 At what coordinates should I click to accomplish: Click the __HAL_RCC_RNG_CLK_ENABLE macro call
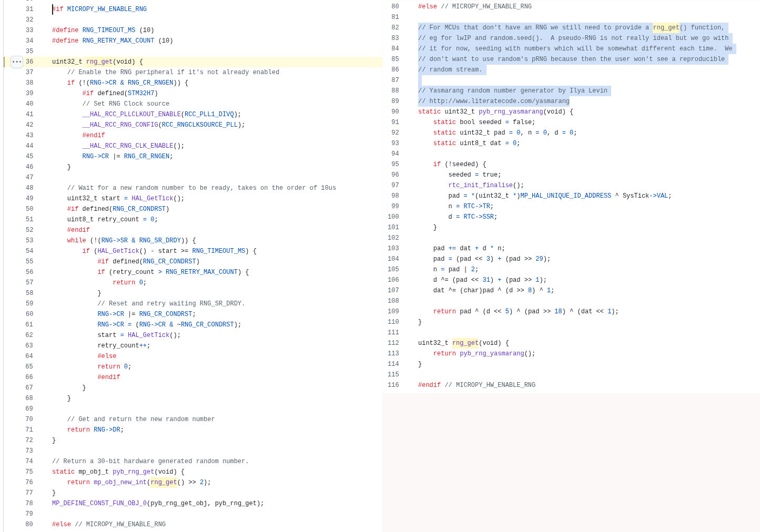(128, 146)
